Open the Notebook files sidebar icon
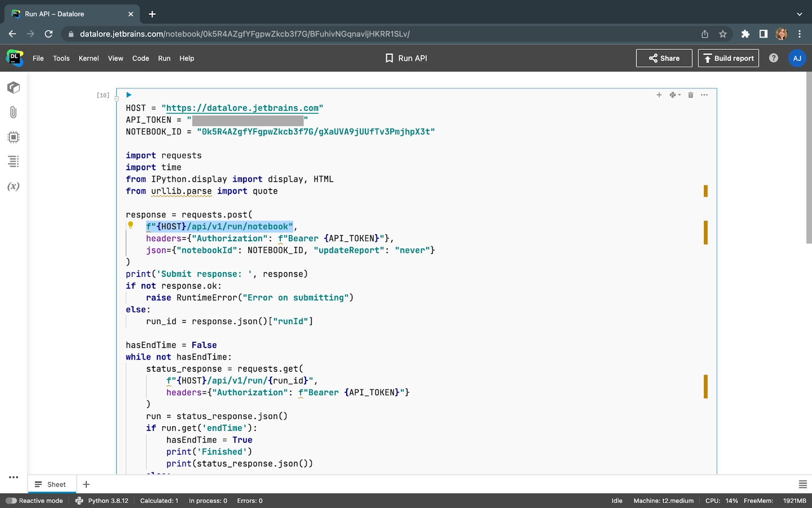The width and height of the screenshot is (812, 508). 14,87
